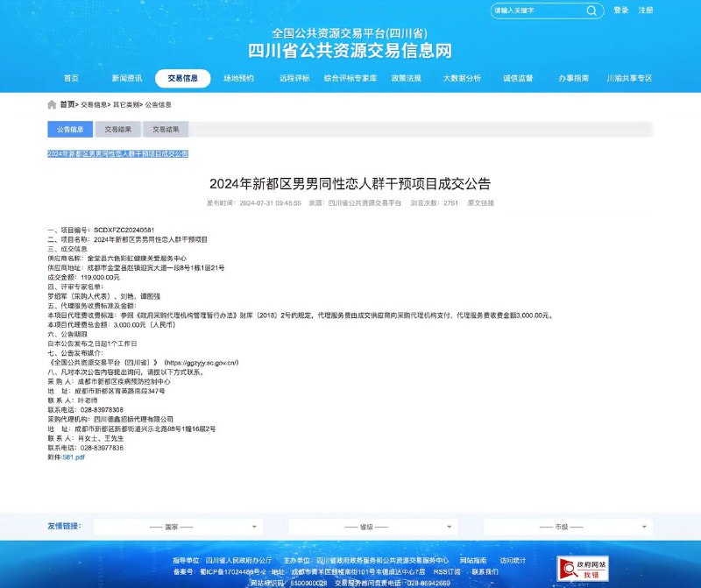Click the home icon in the breadcrumb

[52, 105]
